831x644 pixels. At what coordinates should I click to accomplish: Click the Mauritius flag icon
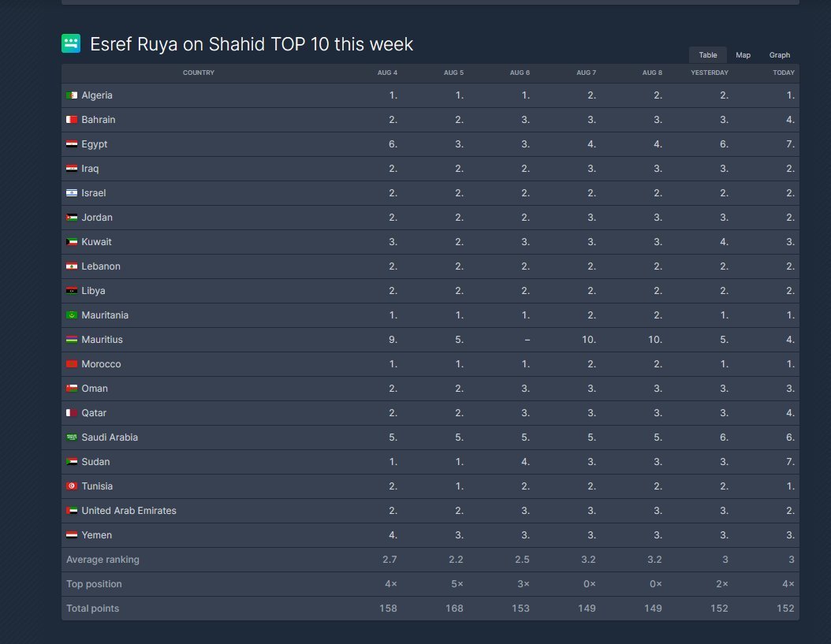[x=72, y=340]
